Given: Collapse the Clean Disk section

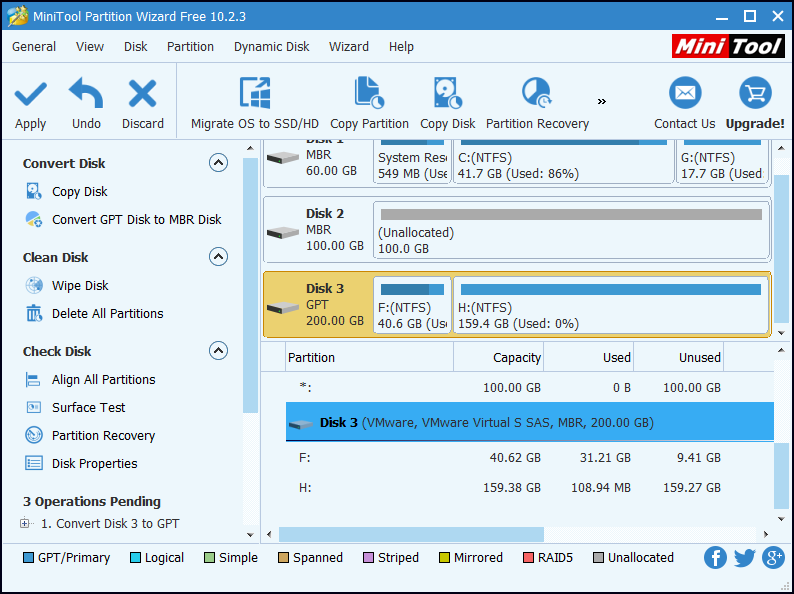Looking at the screenshot, I should pyautogui.click(x=218, y=257).
